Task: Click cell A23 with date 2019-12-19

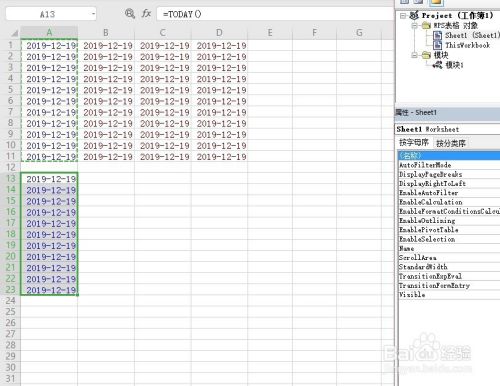Action: 49,290
